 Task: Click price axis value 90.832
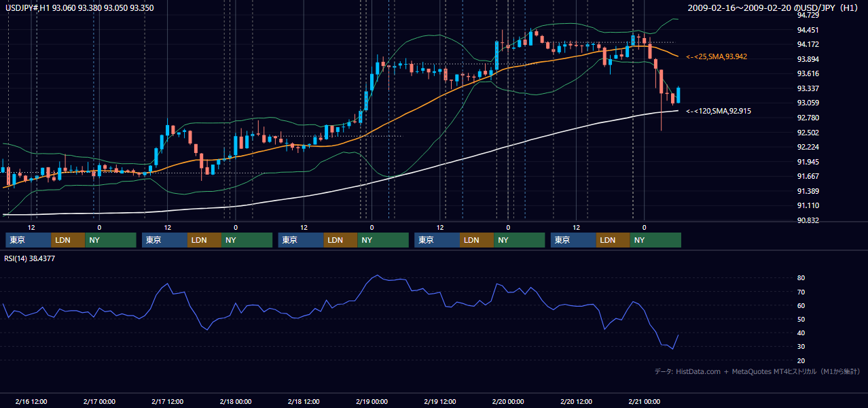[808, 220]
